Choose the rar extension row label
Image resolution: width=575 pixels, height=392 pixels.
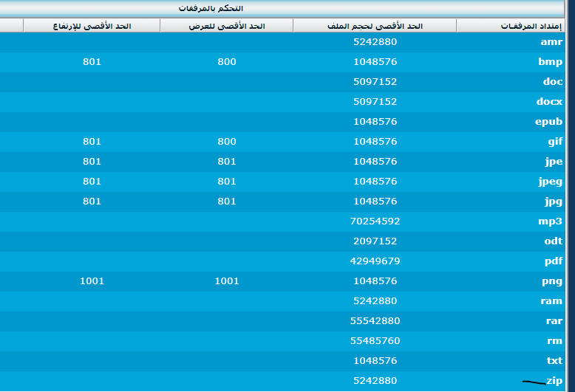554,321
